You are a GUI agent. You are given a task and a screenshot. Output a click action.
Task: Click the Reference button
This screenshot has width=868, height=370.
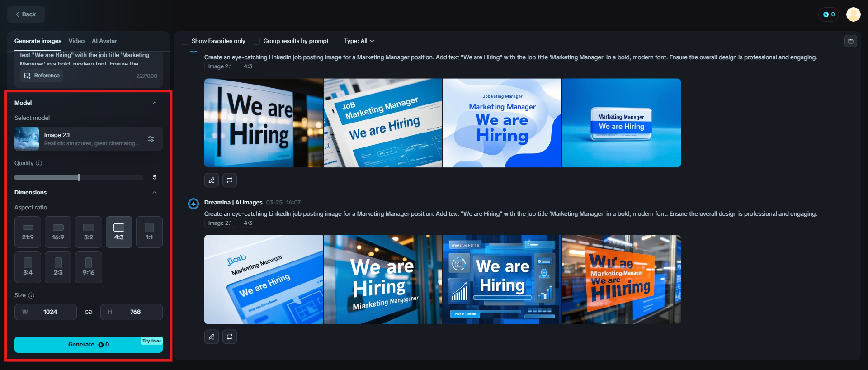click(x=42, y=76)
